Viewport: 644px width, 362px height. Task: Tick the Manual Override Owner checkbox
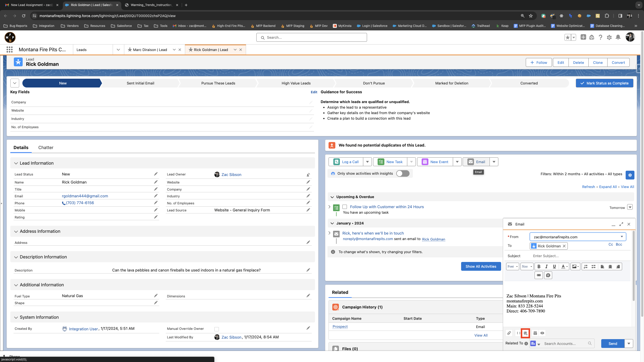click(217, 329)
